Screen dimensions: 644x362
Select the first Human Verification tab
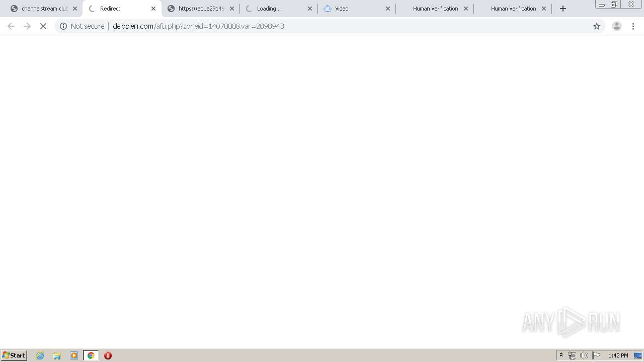click(x=434, y=9)
